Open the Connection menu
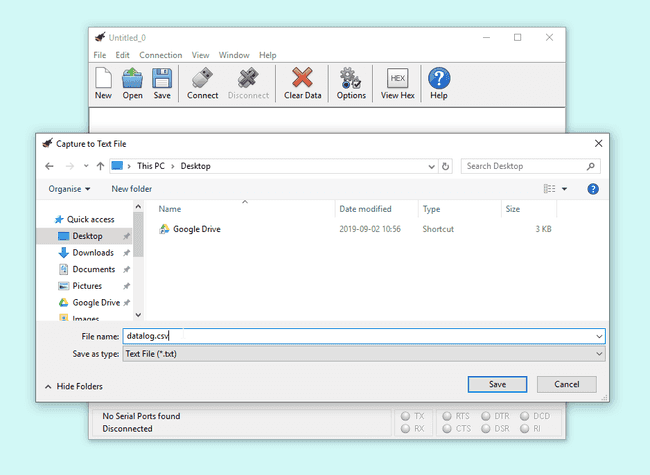The width and height of the screenshot is (650, 475). [160, 55]
